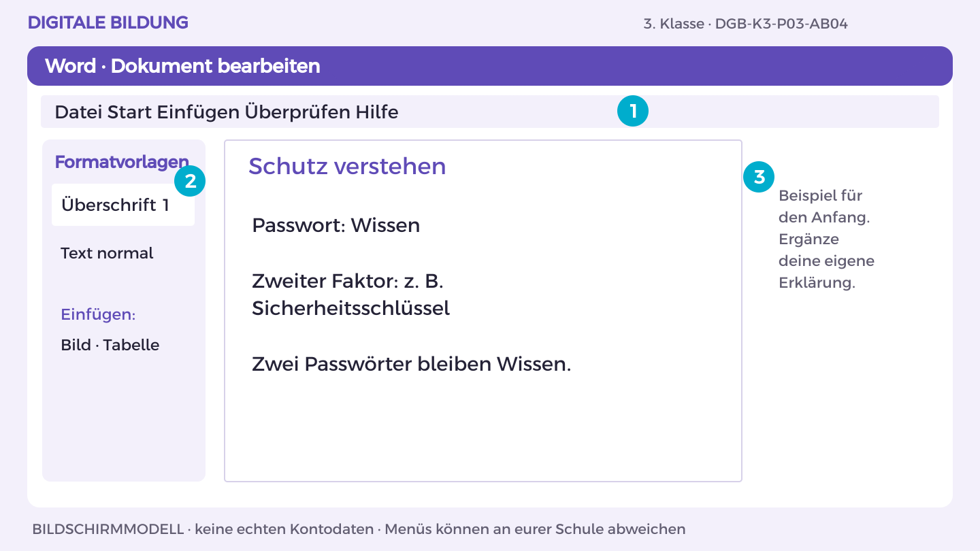The height and width of the screenshot is (551, 980).
Task: Click the footer text starting 'BILDSCHIRMMODELL'
Action: click(359, 529)
